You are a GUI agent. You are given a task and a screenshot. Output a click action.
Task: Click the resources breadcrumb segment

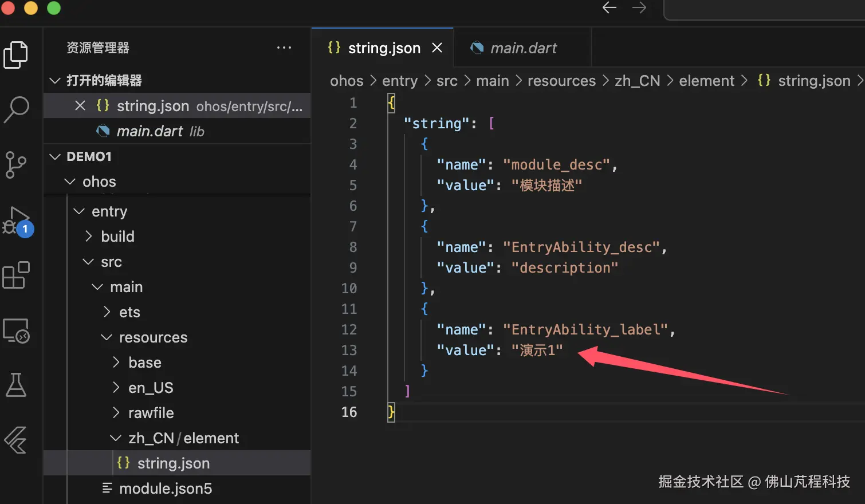coord(561,81)
